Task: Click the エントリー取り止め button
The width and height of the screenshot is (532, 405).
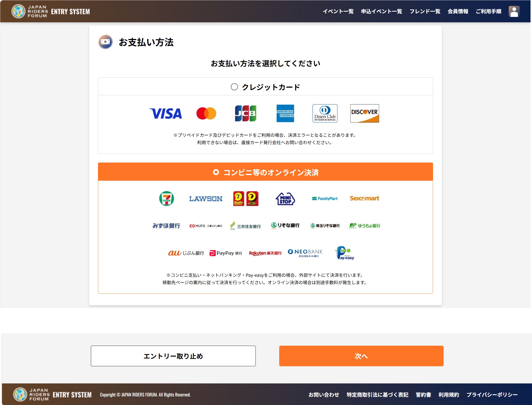Action: [173, 356]
